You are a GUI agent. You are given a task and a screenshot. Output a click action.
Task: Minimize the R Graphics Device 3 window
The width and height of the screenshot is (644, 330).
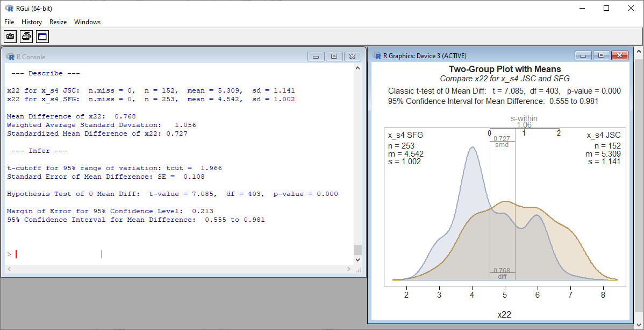click(584, 55)
